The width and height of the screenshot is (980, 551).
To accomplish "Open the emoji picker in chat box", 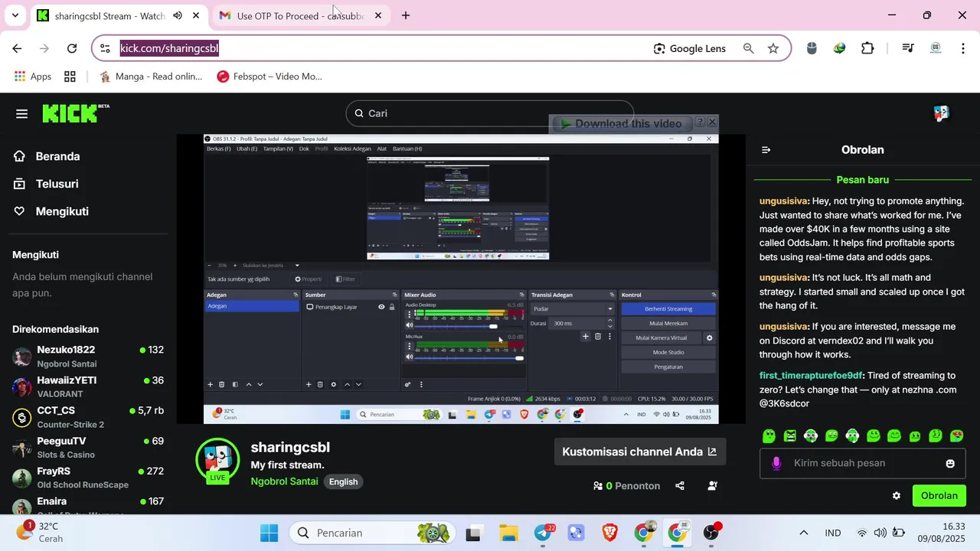I will click(x=950, y=464).
